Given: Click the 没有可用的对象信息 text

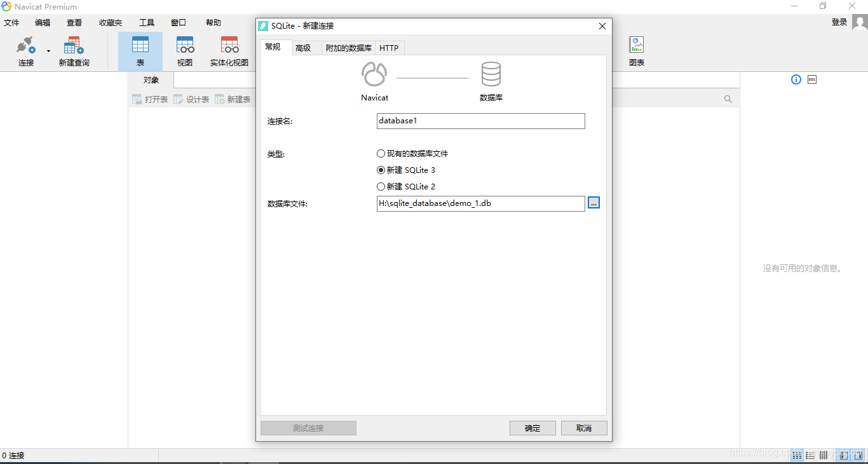Looking at the screenshot, I should 804,268.
